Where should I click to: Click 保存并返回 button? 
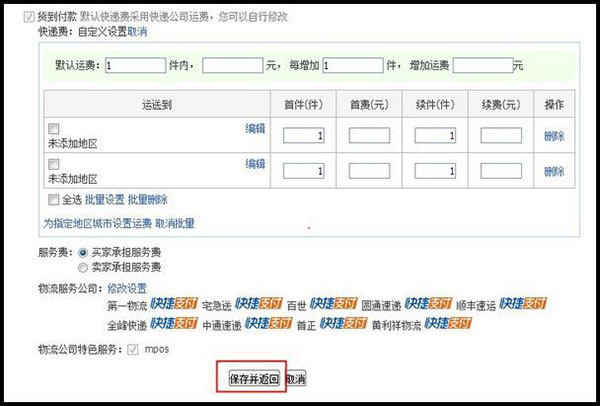point(254,379)
